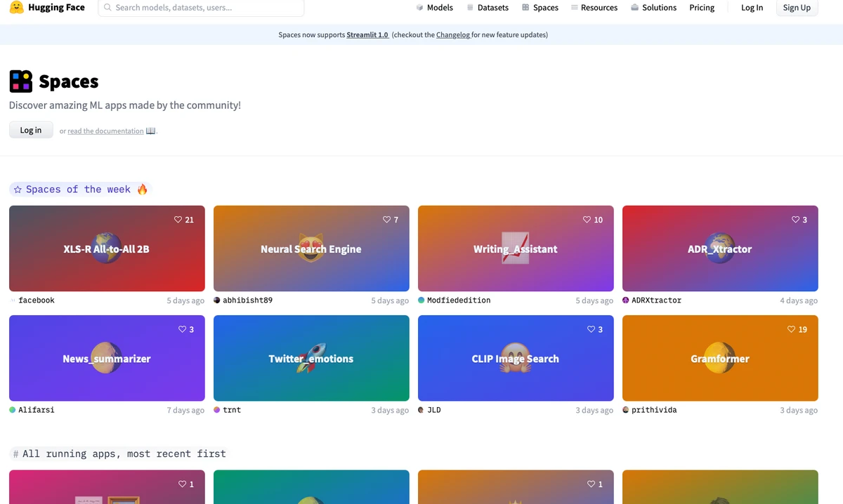Click the book emoji after documentation link
843x504 pixels.
click(150, 131)
